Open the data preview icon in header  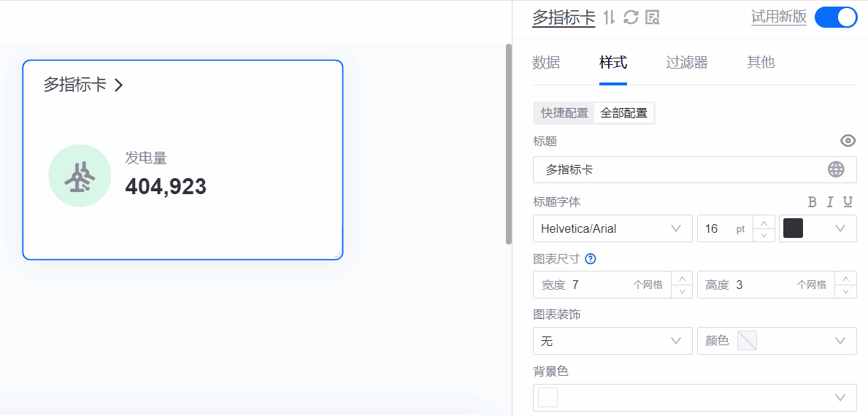click(x=653, y=18)
